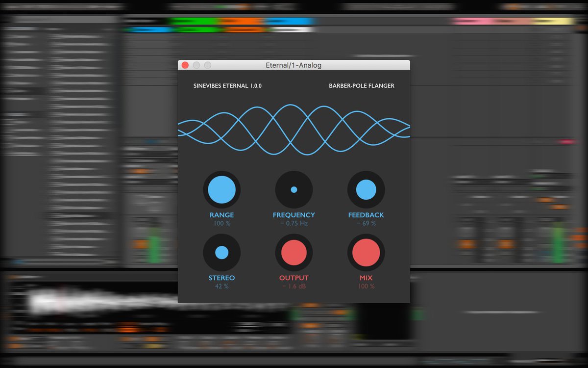Click the Output value − 1.6 dB
Viewport: 588px width, 368px height.
(294, 287)
